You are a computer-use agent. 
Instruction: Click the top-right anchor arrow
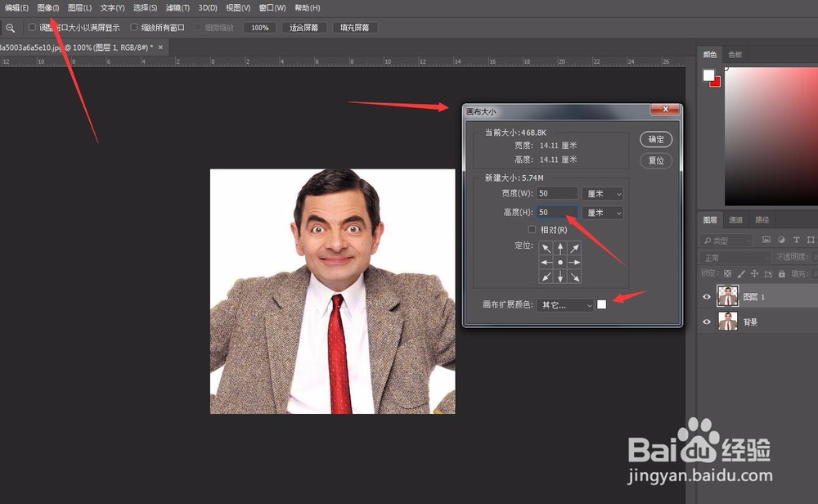(574, 249)
